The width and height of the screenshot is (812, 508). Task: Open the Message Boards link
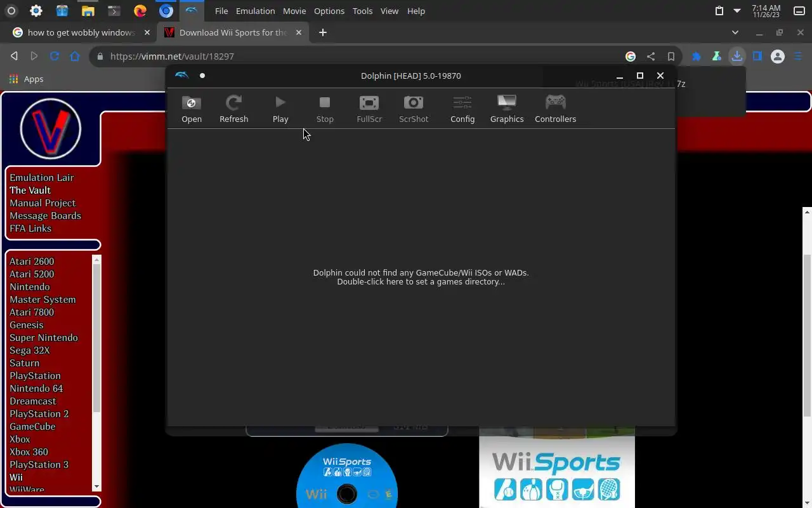tap(45, 216)
